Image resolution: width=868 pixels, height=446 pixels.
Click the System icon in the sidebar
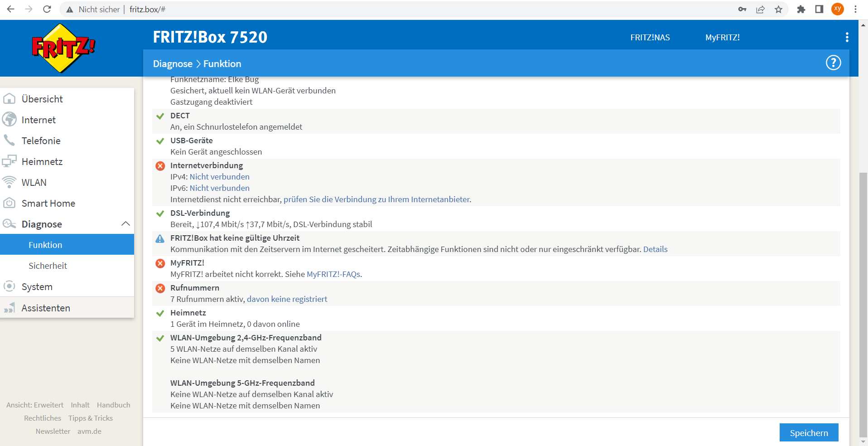pos(9,286)
